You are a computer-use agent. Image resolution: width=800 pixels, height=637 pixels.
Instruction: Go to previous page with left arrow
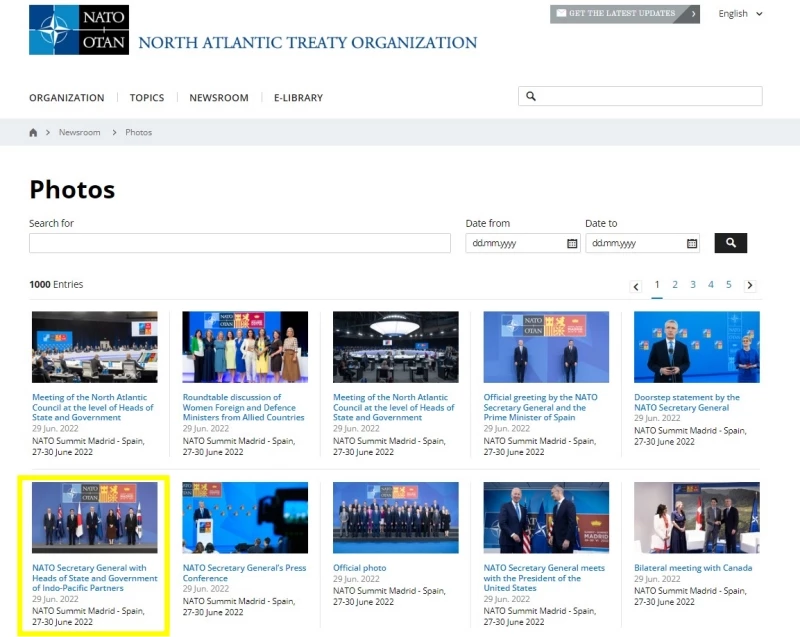point(636,286)
